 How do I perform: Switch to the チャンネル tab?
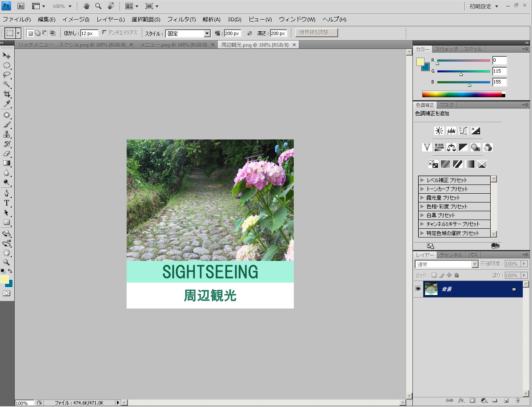pos(451,255)
